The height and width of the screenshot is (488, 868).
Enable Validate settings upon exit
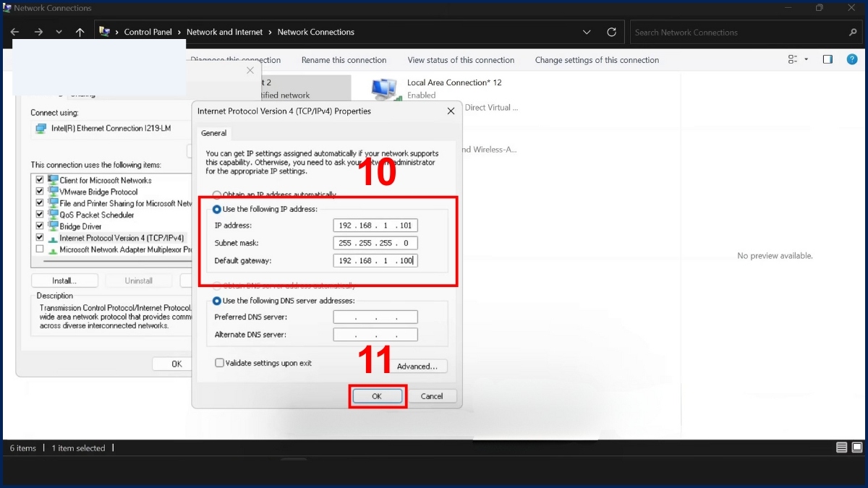(219, 363)
